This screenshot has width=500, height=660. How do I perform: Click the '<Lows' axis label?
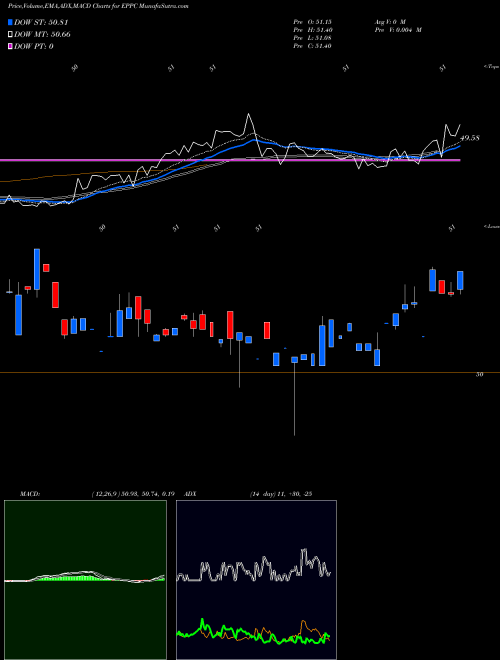pos(492,226)
